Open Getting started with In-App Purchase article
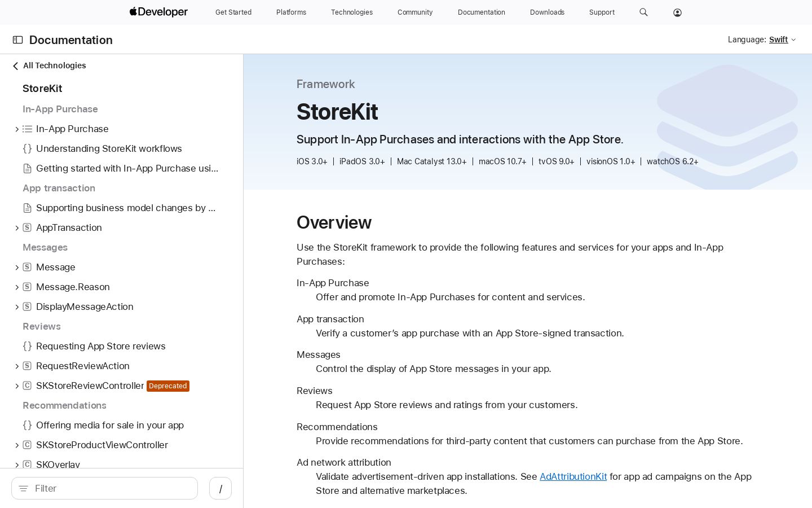The width and height of the screenshot is (812, 508). click(x=127, y=169)
